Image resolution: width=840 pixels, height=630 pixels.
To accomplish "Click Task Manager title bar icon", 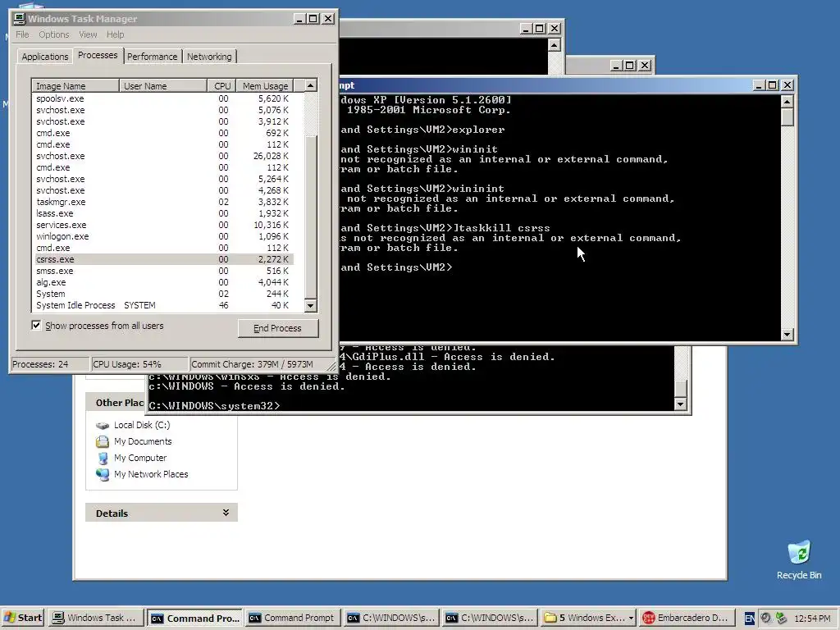I will pos(20,19).
